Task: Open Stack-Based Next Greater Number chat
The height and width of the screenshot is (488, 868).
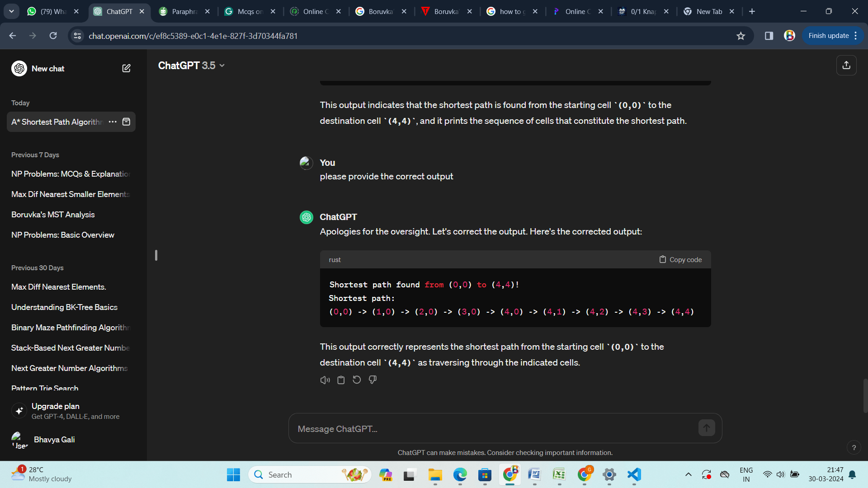Action: [x=71, y=348]
